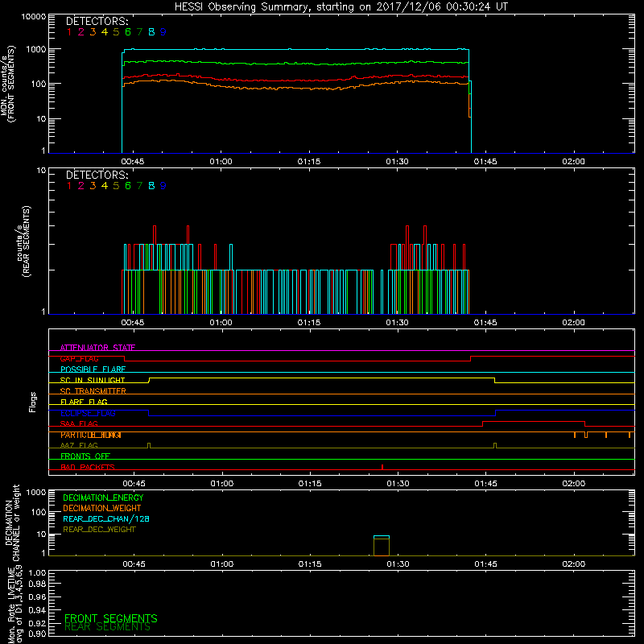Click the DECIMATION_WEIGHT legend entry

102,509
